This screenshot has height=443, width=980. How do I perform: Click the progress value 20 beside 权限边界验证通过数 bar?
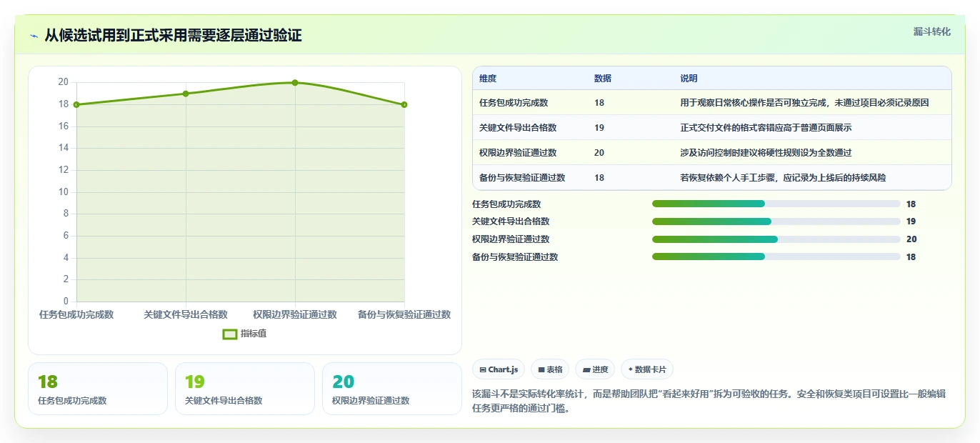911,239
